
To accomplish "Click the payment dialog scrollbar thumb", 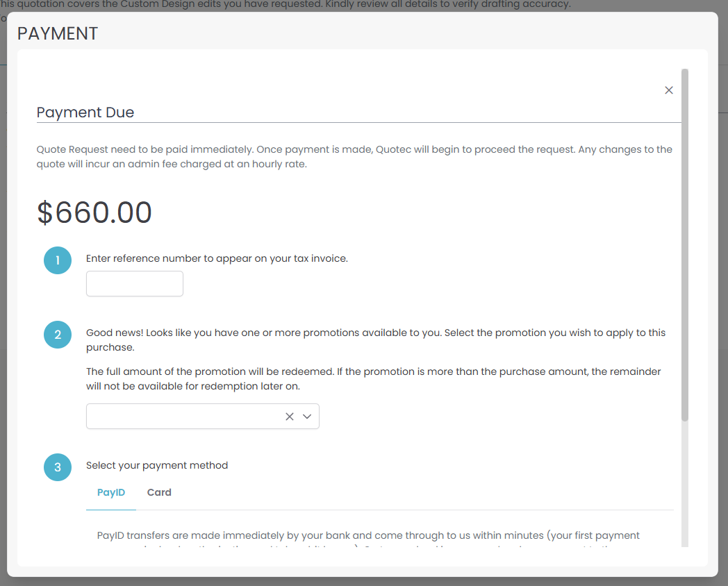I will 685,243.
